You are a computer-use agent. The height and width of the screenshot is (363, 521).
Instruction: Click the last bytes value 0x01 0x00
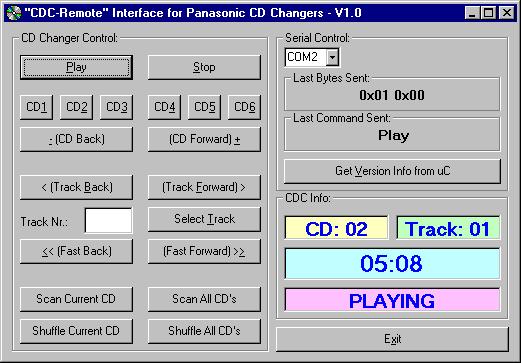[x=392, y=96]
